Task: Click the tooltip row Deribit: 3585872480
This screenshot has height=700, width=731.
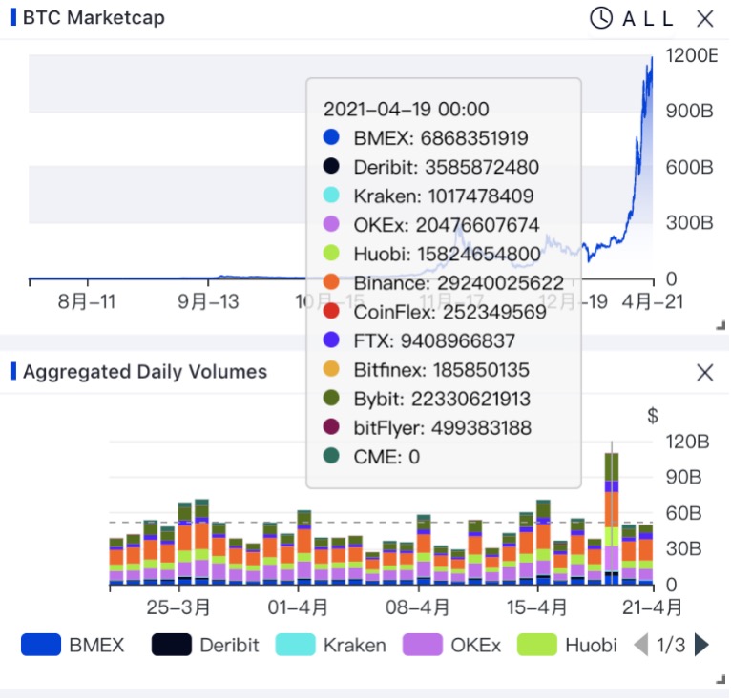Action: pyautogui.click(x=430, y=167)
